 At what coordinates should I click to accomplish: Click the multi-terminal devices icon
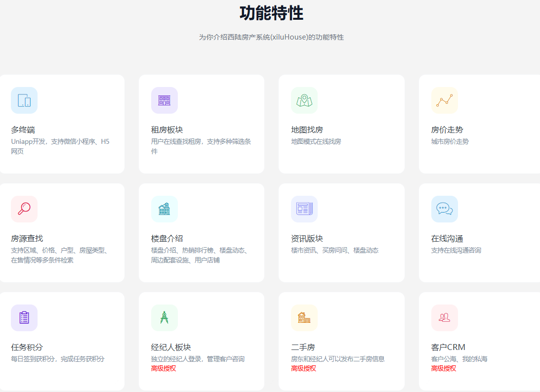tap(24, 100)
